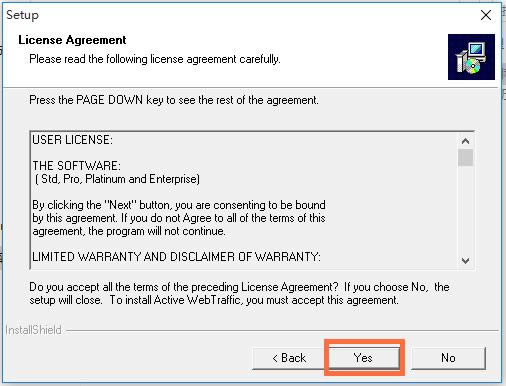Decline the agreement with the No button
506x386 pixels.
click(x=448, y=358)
